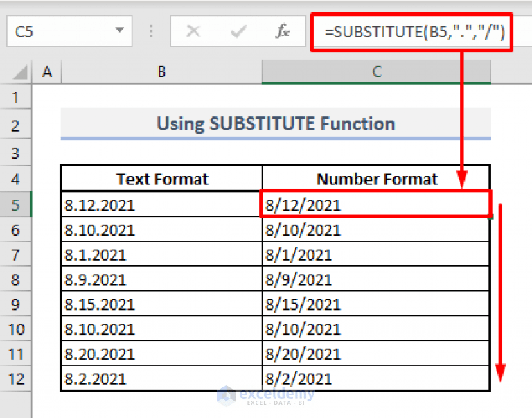
Task: Select row 10 header
Action: 16,329
